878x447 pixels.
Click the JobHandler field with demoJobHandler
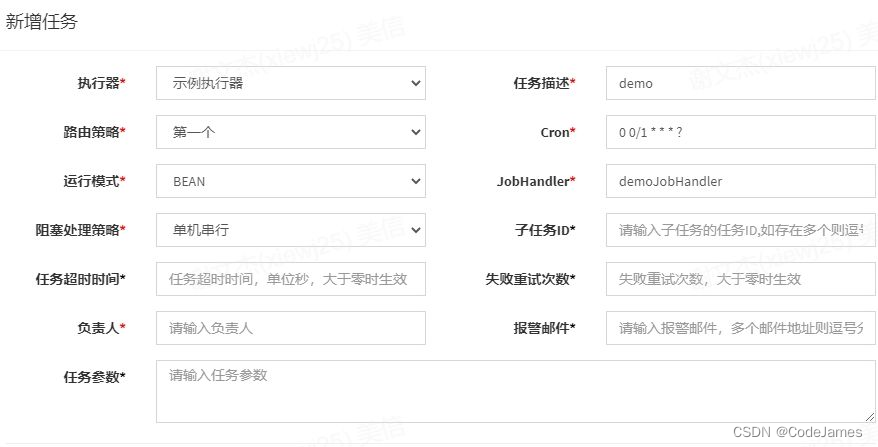point(741,181)
